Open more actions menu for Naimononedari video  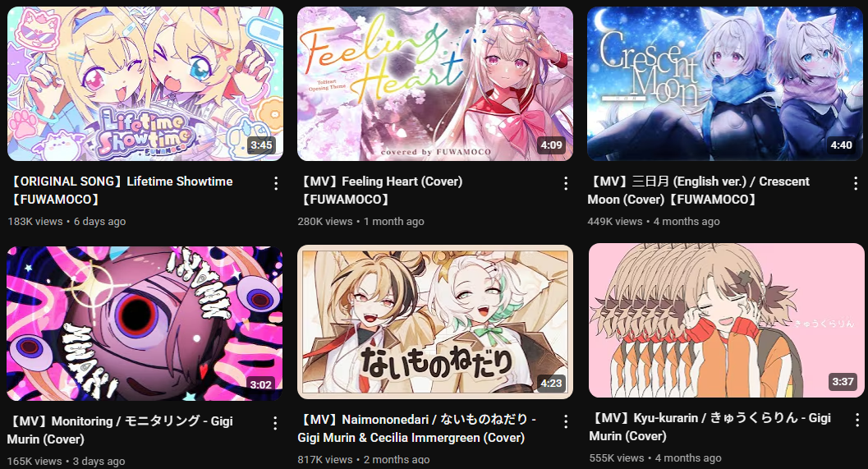(566, 422)
